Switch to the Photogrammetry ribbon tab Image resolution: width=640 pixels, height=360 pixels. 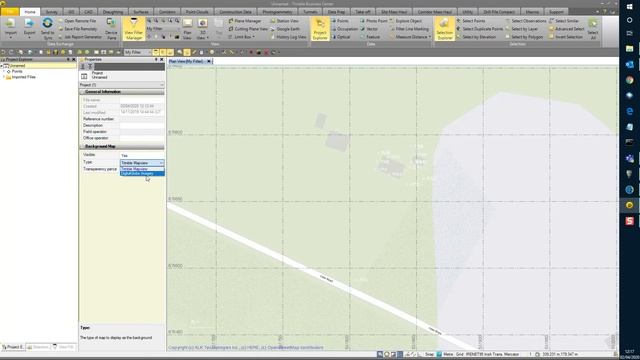tap(278, 12)
